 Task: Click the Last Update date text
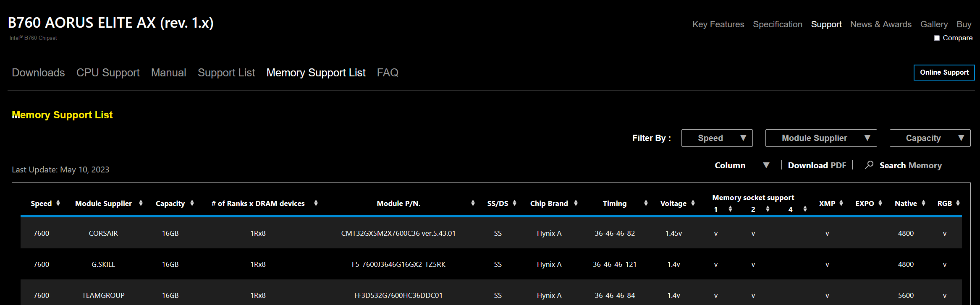[x=60, y=169]
